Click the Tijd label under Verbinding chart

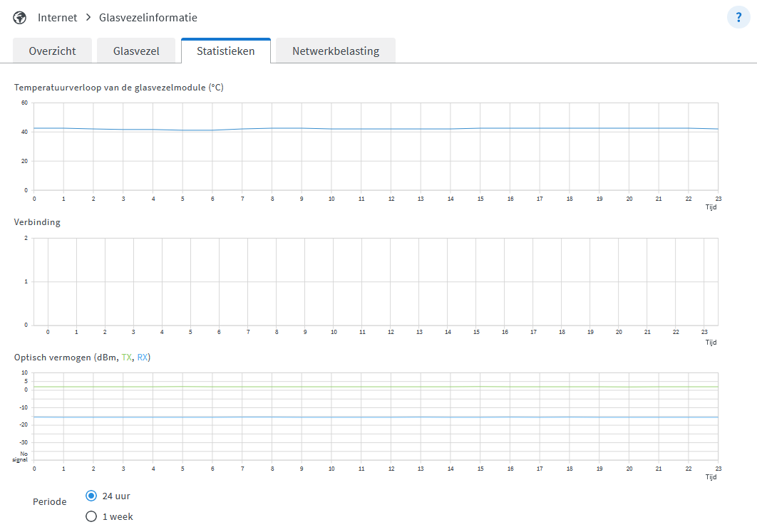tap(711, 342)
